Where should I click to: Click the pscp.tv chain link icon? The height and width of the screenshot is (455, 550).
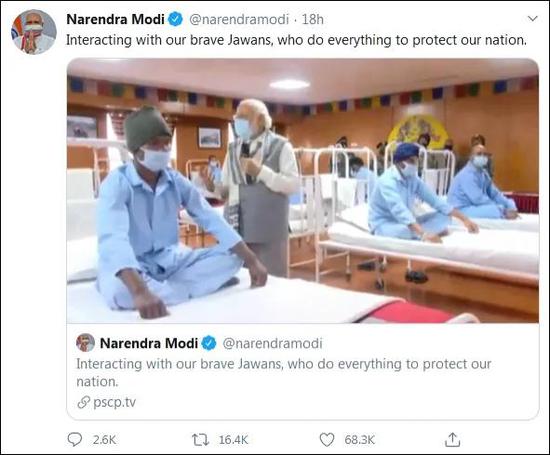83,402
